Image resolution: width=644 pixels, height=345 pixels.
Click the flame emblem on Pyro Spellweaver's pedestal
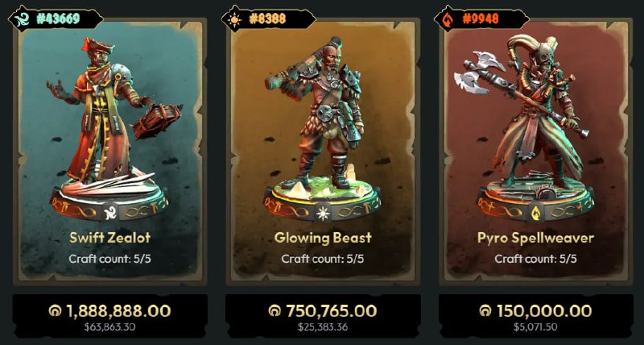(x=535, y=212)
